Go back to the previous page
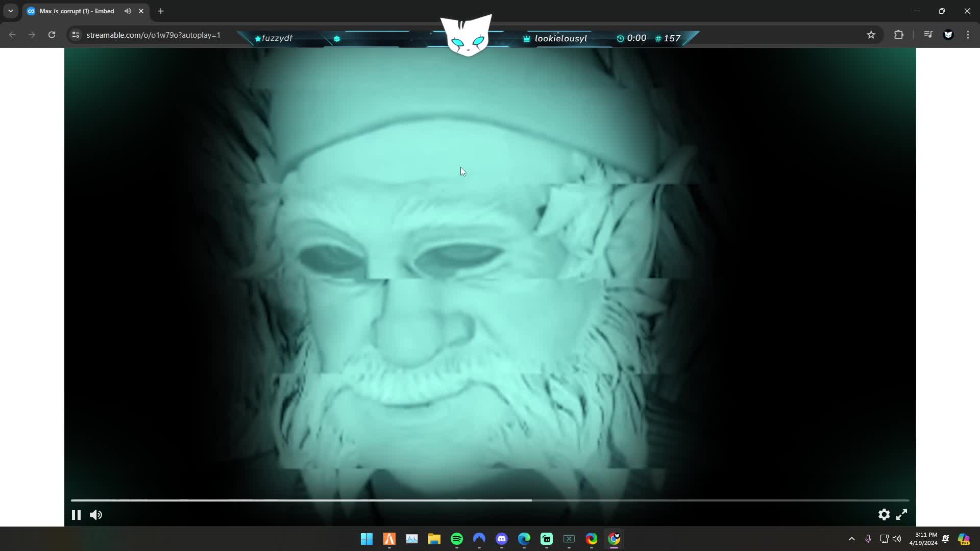The height and width of the screenshot is (551, 980). 12,35
